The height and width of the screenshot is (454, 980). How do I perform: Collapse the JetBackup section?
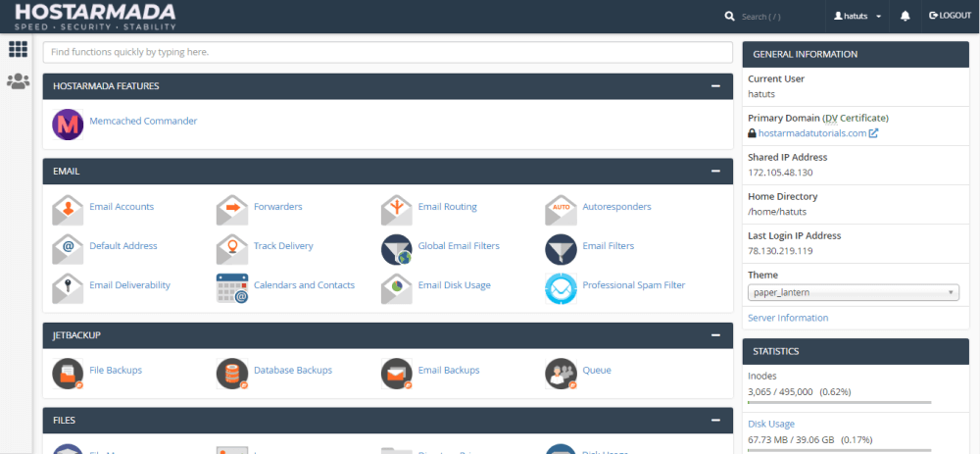pyautogui.click(x=715, y=335)
